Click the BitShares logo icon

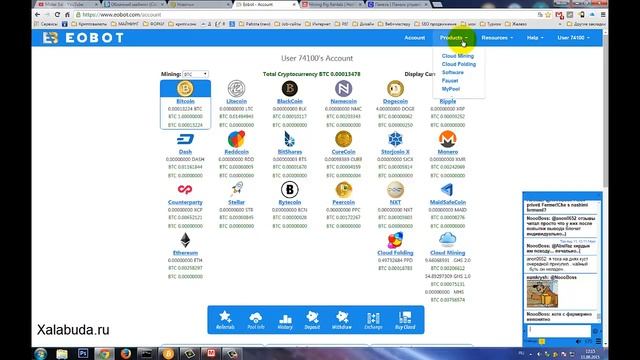pyautogui.click(x=289, y=139)
